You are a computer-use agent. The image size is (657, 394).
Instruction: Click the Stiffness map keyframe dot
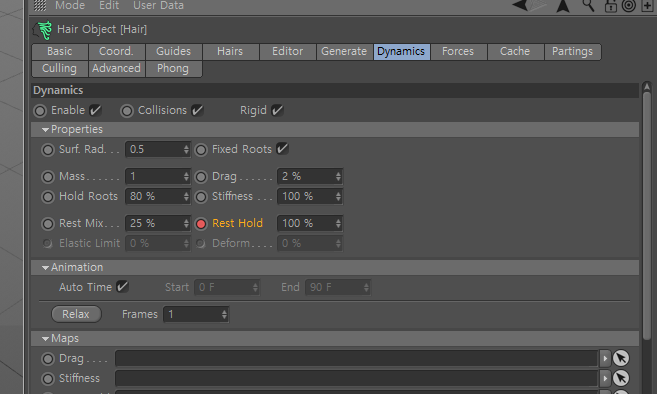[48, 378]
